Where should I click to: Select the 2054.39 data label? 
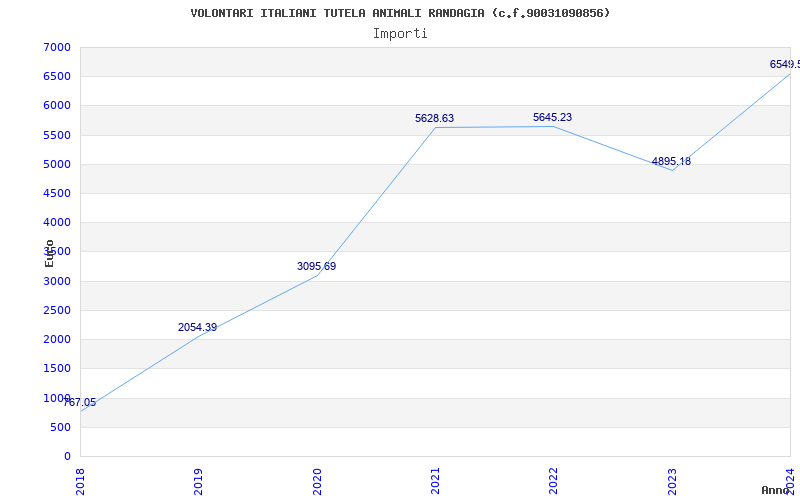click(x=197, y=328)
